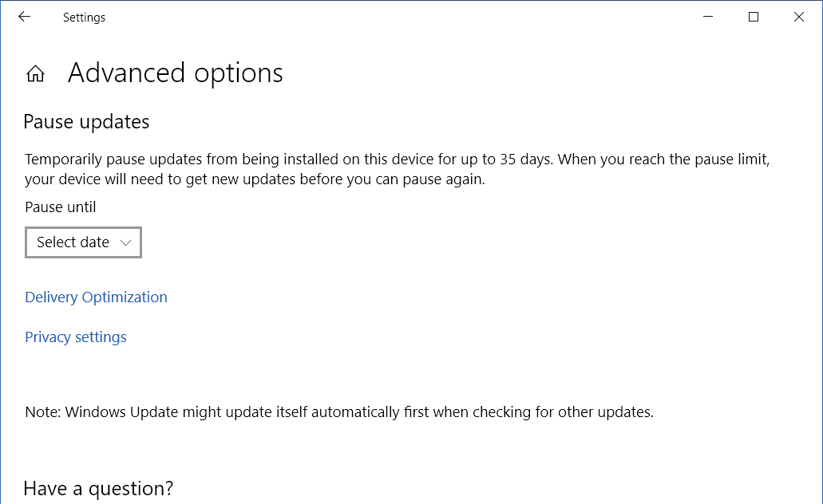
Task: Open the Select date dropdown
Action: point(84,242)
